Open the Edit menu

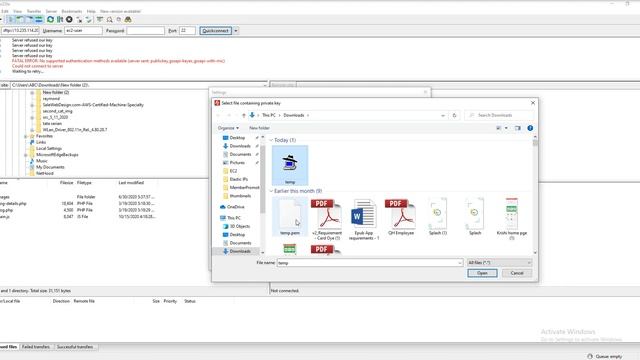point(5,11)
